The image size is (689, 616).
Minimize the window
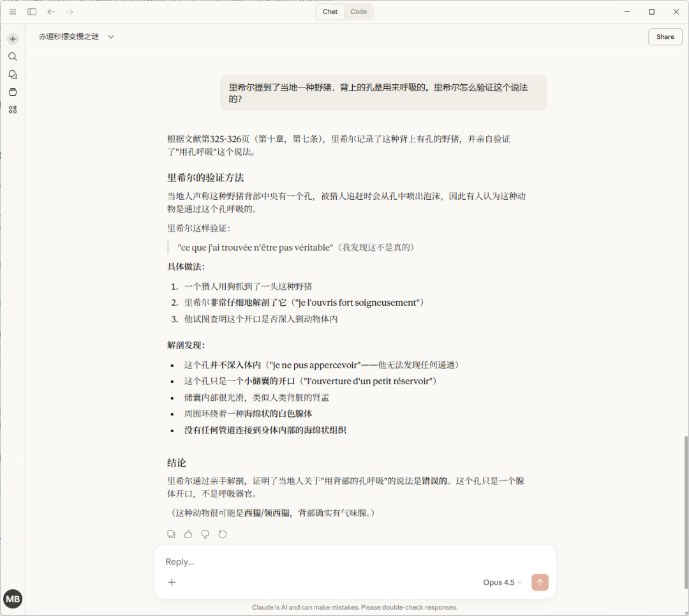627,12
